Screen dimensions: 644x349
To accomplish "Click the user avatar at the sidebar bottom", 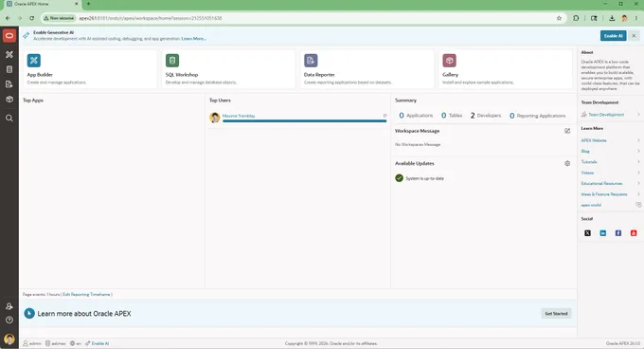I will [9, 340].
